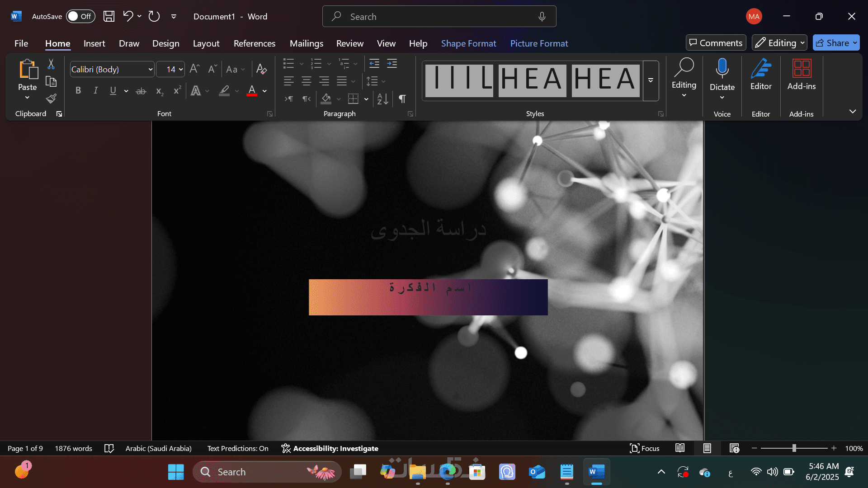Screen dimensions: 868x488
Task: Toggle Show/Hide paragraph marks
Action: pyautogui.click(x=402, y=99)
